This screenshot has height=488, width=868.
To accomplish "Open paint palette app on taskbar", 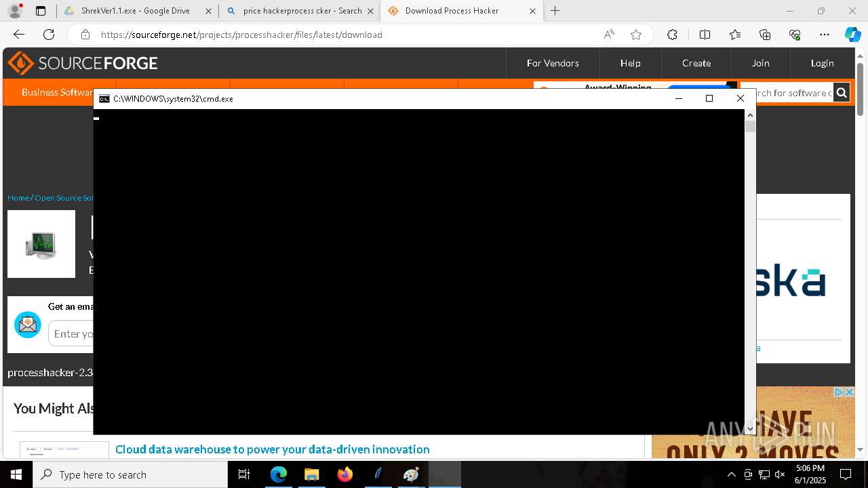I will click(411, 474).
